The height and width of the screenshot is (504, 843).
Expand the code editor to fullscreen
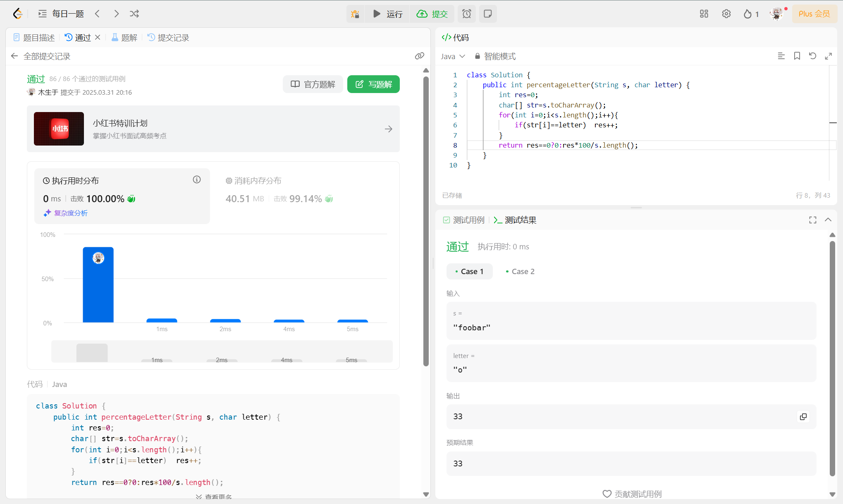click(828, 56)
